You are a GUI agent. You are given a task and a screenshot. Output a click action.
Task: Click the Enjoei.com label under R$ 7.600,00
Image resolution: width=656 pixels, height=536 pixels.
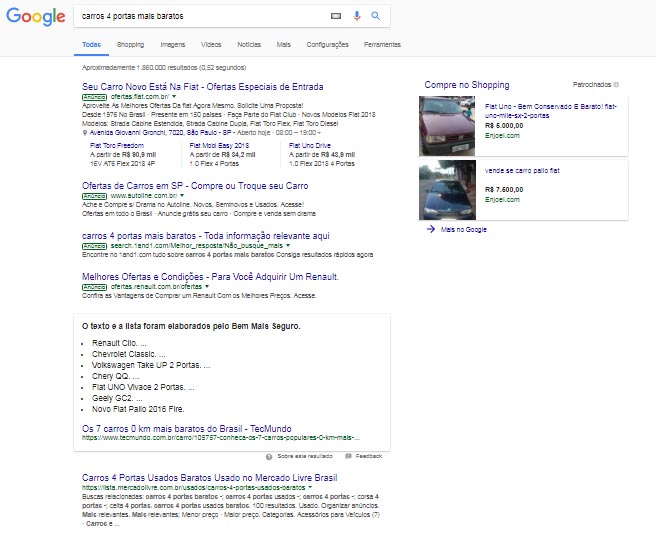point(502,200)
